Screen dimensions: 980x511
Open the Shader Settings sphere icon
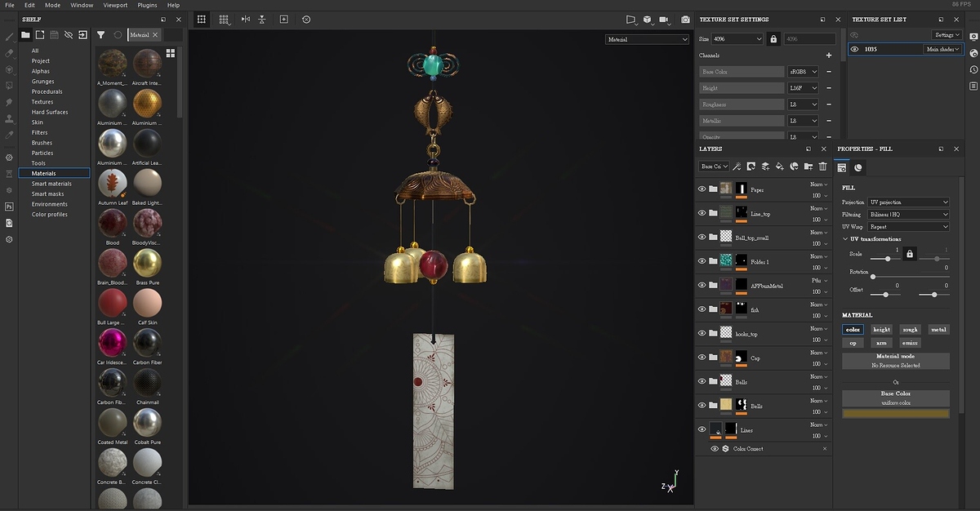click(x=973, y=53)
